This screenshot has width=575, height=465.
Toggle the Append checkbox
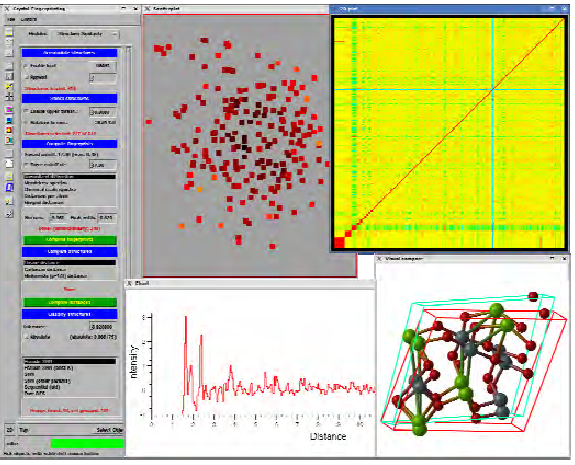coord(26,77)
